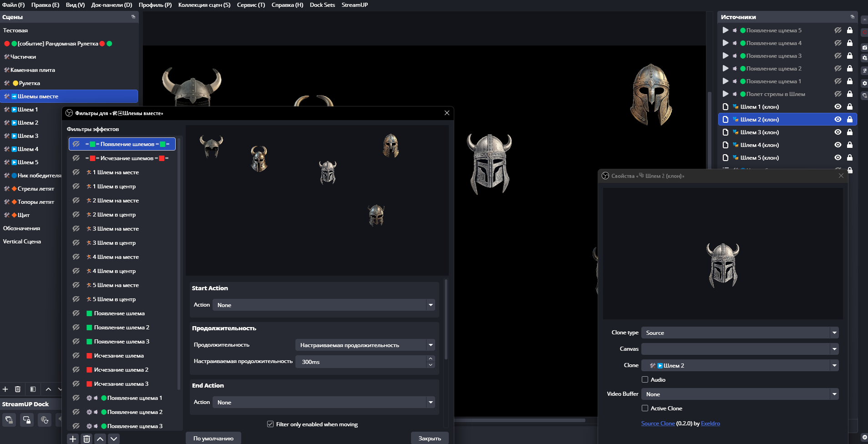Open the Clone type dropdown
The image size is (868, 444).
(740, 333)
